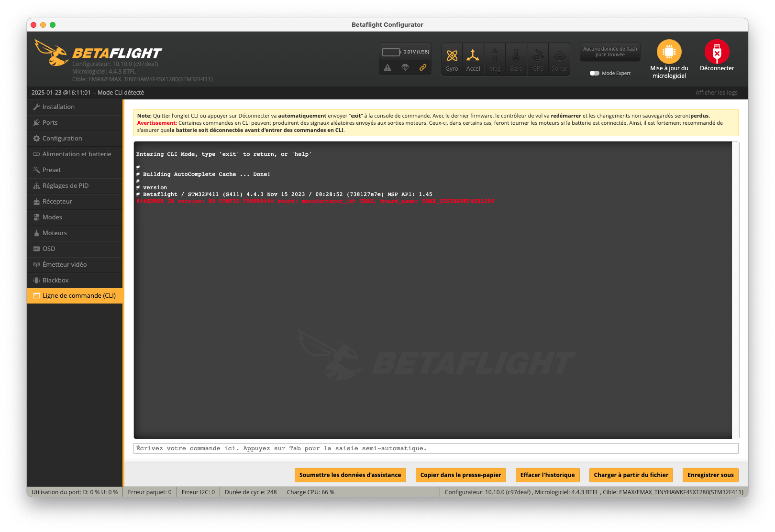Click the Betaflight version output line
Screen dimensions: 775x532
click(284, 195)
